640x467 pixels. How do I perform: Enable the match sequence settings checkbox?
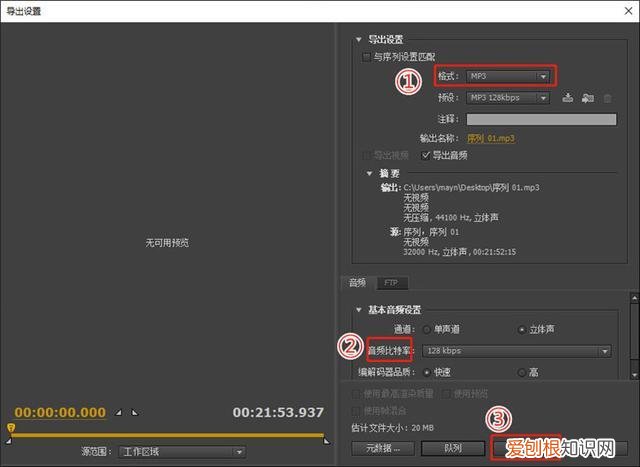pyautogui.click(x=366, y=57)
